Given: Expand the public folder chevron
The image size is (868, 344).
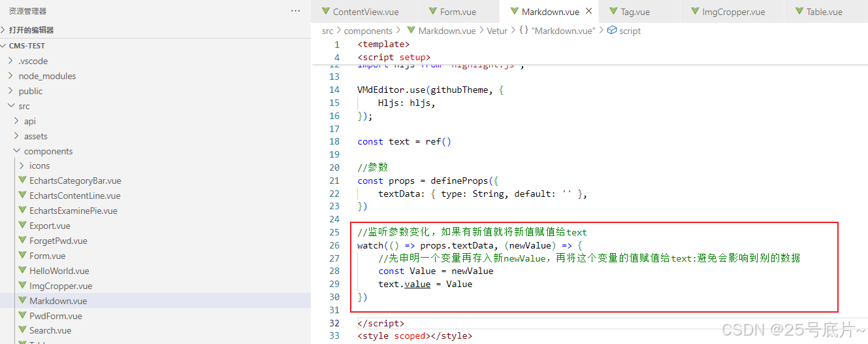Looking at the screenshot, I should tap(10, 91).
